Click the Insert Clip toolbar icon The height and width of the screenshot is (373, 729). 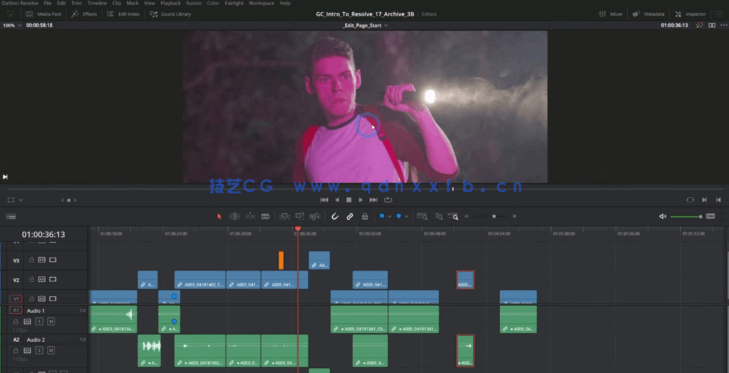pyautogui.click(x=284, y=216)
